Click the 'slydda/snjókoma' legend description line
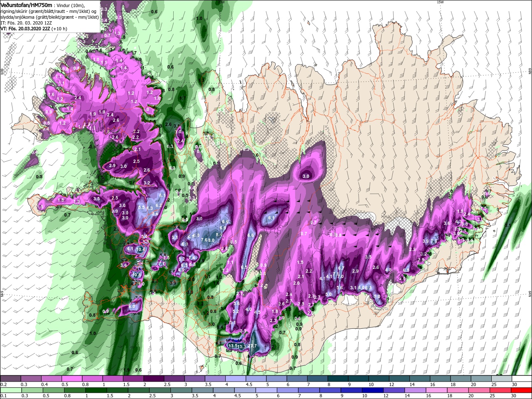Screen dimensions: 532x399 (49, 17)
